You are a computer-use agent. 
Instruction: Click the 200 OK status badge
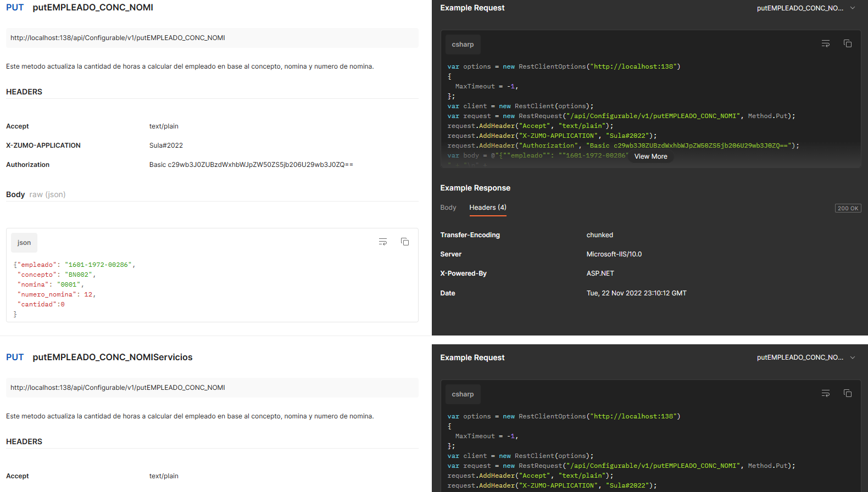coord(848,208)
